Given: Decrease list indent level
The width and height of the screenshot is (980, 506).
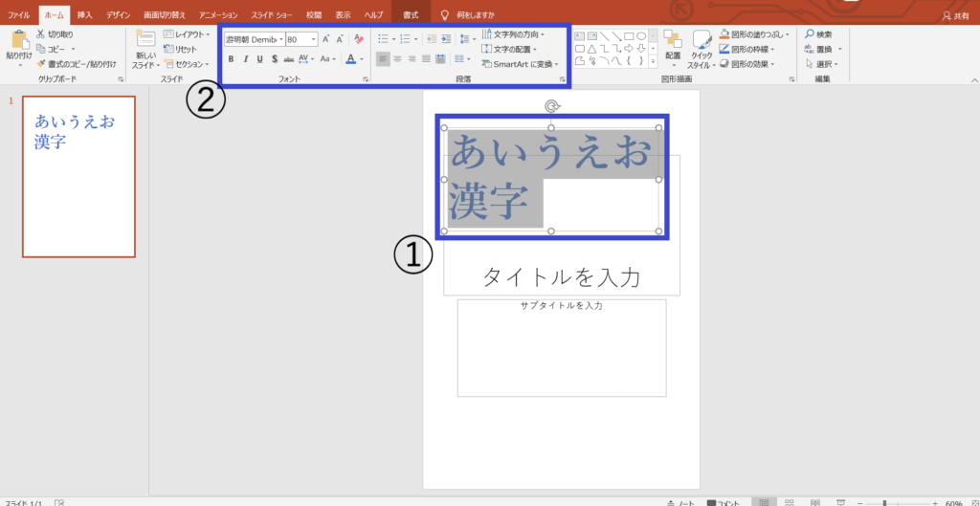Looking at the screenshot, I should [432, 38].
